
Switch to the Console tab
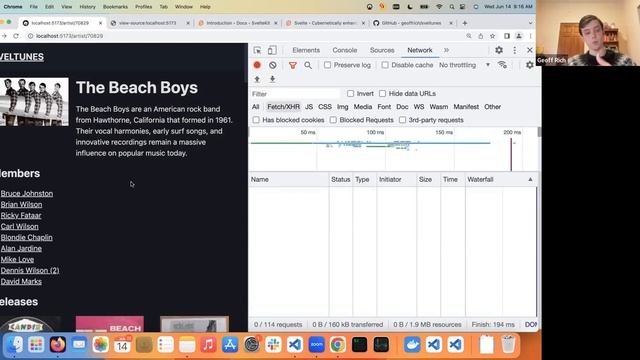(344, 50)
